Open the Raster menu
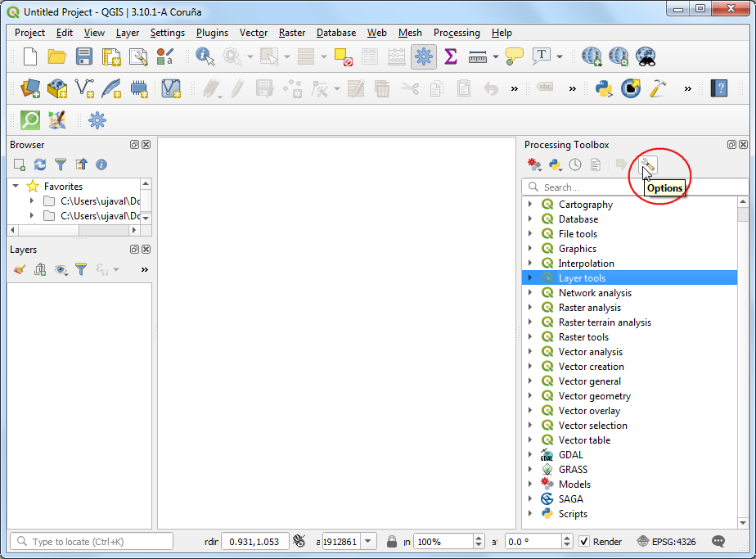Screen dimensions: 756x559 (x=292, y=33)
